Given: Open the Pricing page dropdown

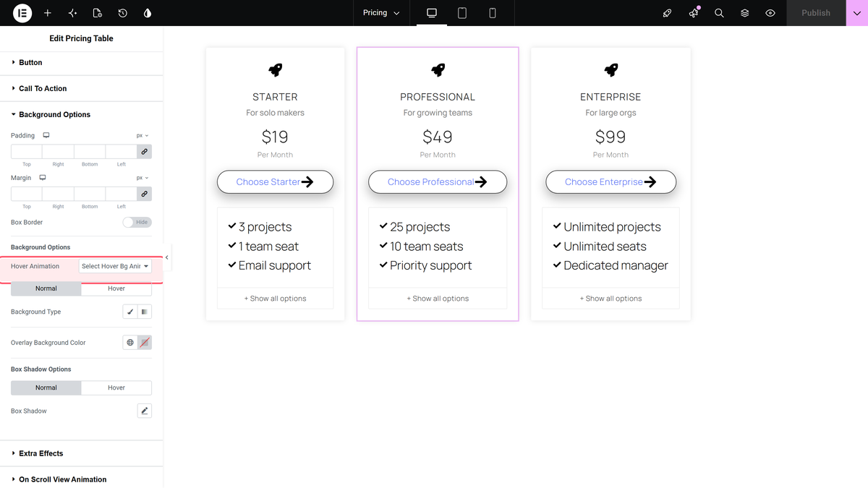Looking at the screenshot, I should click(381, 13).
